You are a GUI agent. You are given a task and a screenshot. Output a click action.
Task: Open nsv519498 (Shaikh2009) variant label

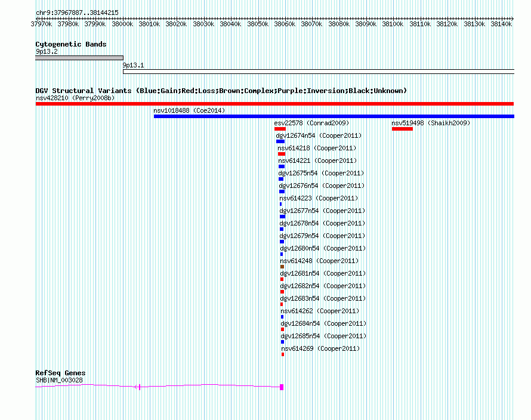pyautogui.click(x=431, y=123)
